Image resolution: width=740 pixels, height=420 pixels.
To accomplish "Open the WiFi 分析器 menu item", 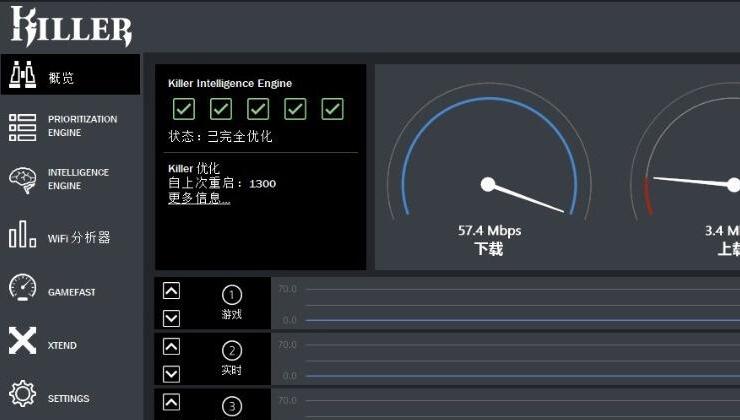I will [x=79, y=238].
